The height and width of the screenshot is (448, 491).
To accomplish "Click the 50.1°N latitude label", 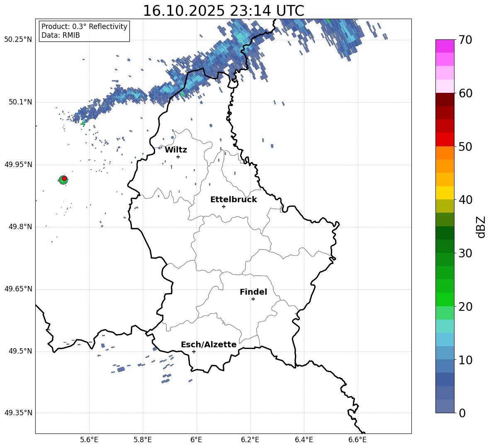I will click(x=20, y=102).
